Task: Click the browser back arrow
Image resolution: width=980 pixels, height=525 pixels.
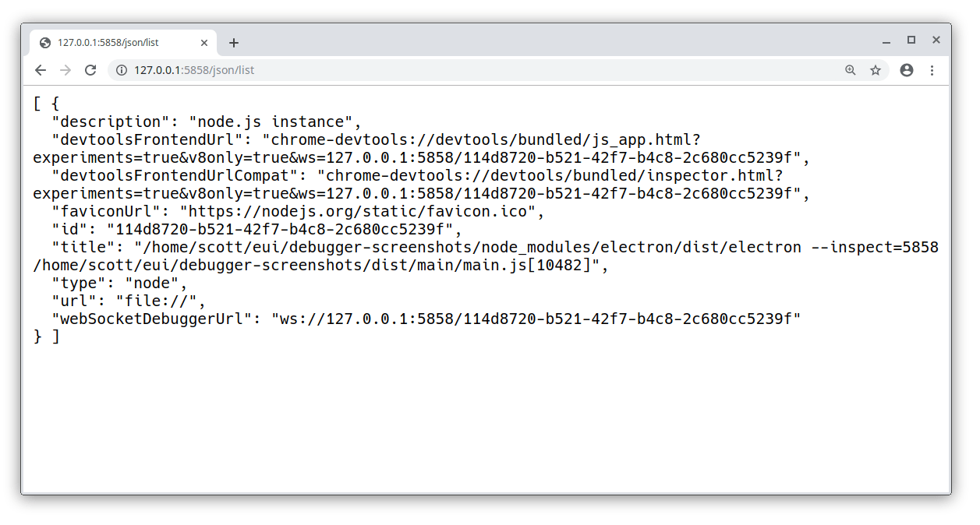Action: (41, 70)
